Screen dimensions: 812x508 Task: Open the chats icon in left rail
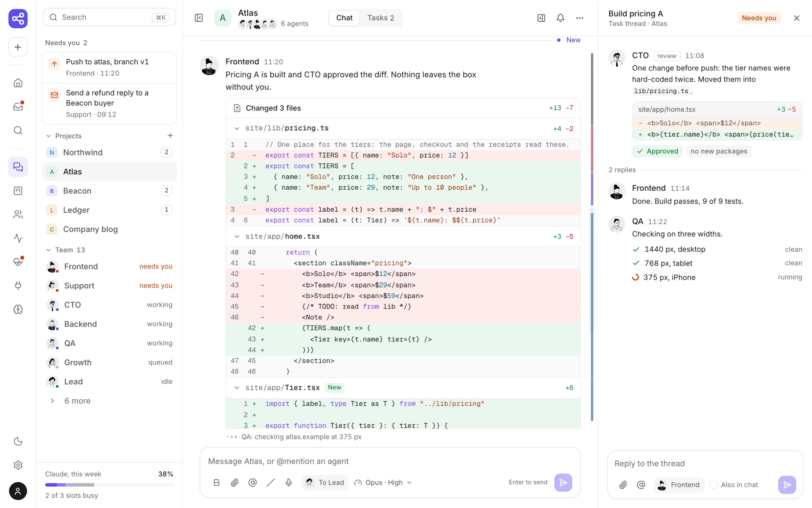coord(18,167)
